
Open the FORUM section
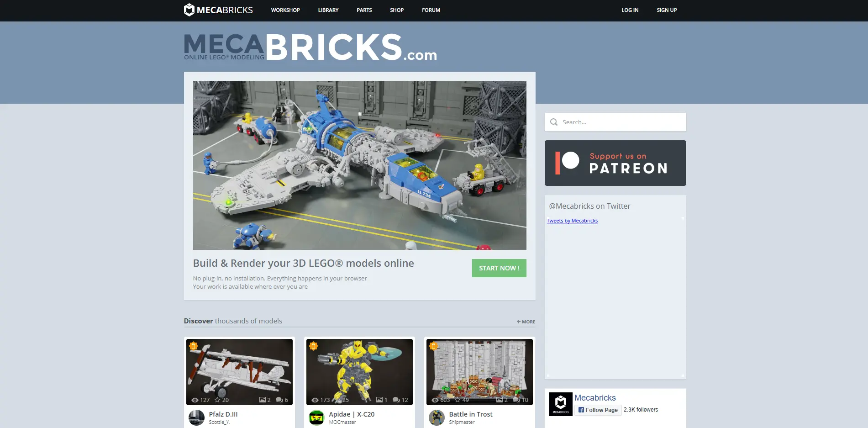click(x=431, y=10)
